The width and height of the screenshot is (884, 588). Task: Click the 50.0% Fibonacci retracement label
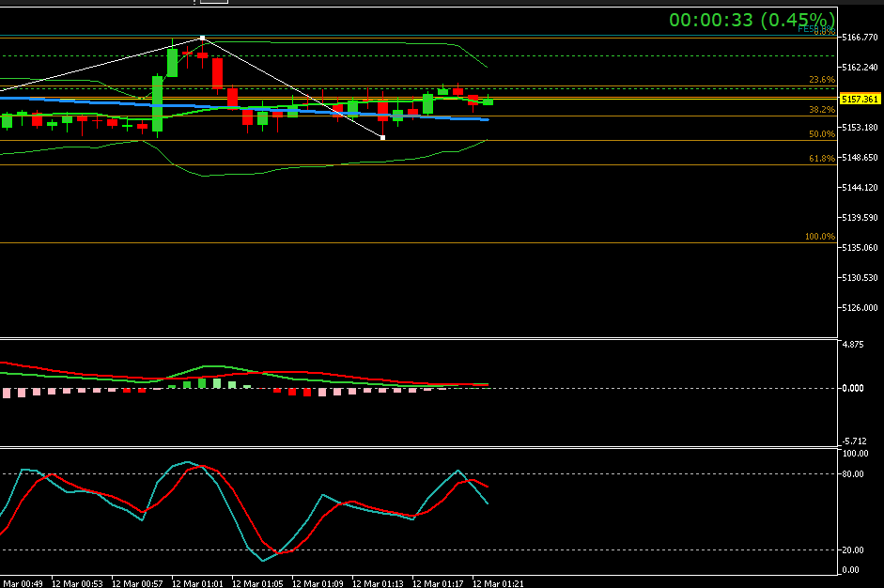[821, 134]
